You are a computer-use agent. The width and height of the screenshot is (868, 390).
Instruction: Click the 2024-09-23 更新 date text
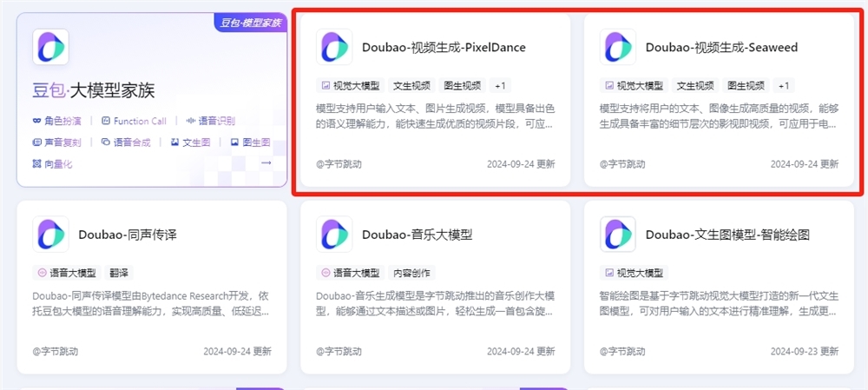805,351
